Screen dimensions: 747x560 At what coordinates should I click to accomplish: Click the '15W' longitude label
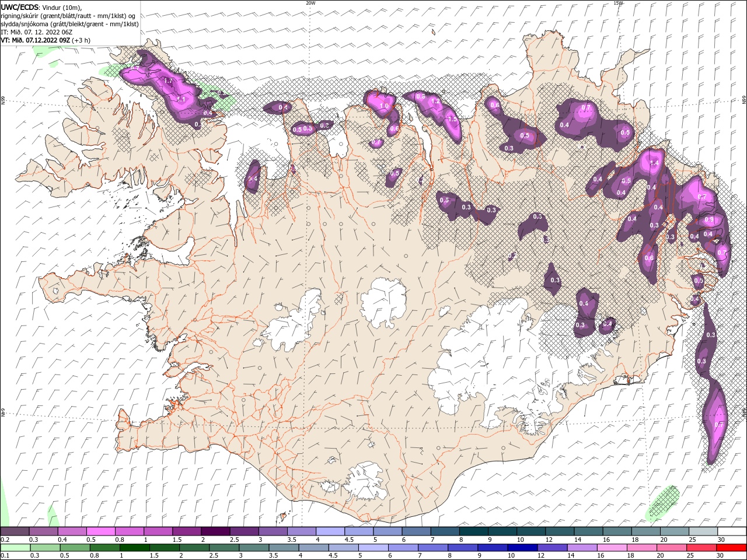[618, 2]
